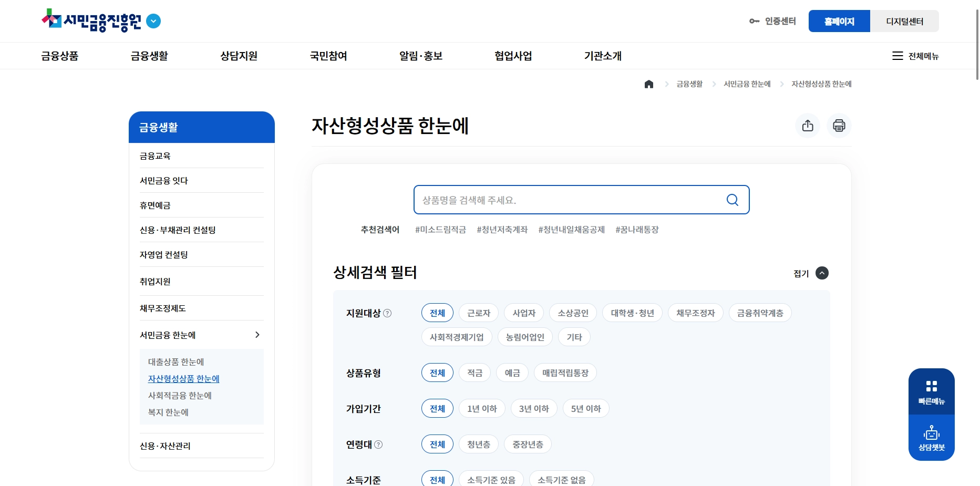Open 대출상품 한눈에 submenu link
This screenshot has height=486, width=980.
[176, 362]
